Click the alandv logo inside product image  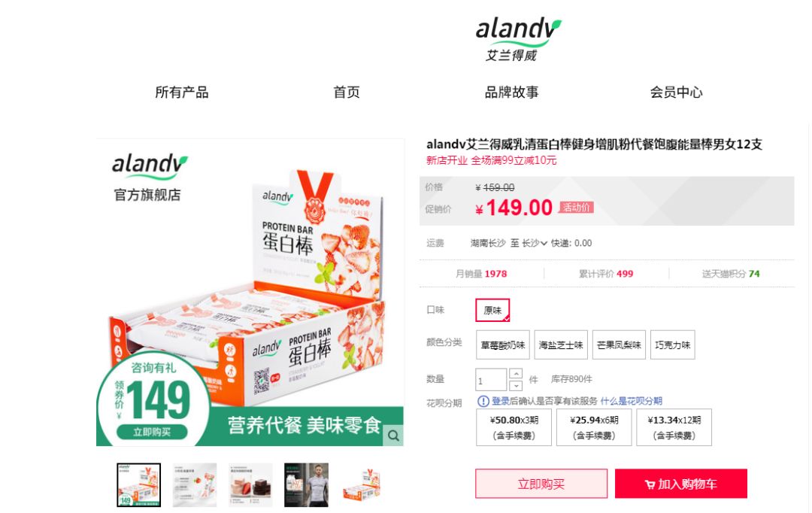[150, 165]
